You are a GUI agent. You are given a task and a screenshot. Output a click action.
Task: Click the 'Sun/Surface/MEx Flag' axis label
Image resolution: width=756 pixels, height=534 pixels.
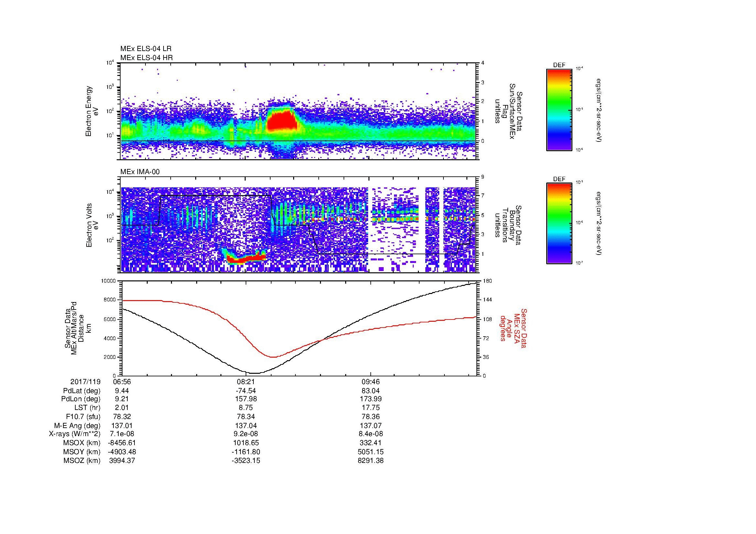pos(509,111)
